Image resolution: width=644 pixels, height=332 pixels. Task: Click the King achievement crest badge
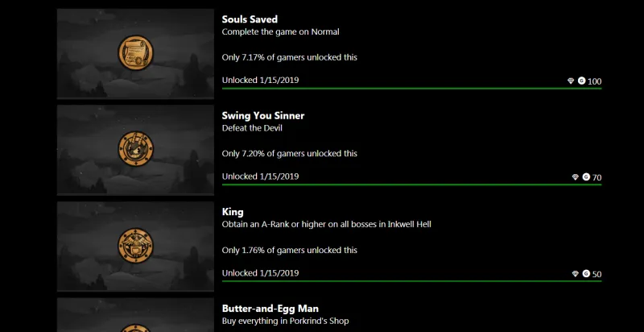coord(135,245)
